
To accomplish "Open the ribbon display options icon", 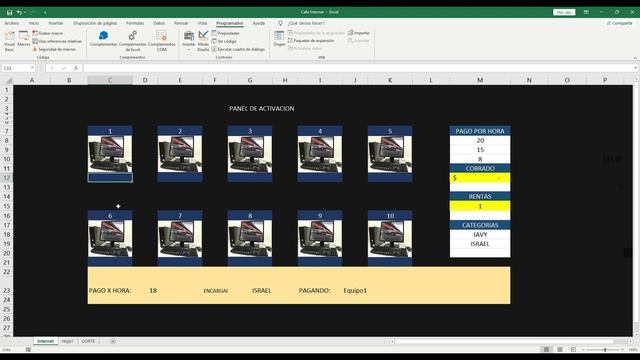I will pyautogui.click(x=586, y=12).
